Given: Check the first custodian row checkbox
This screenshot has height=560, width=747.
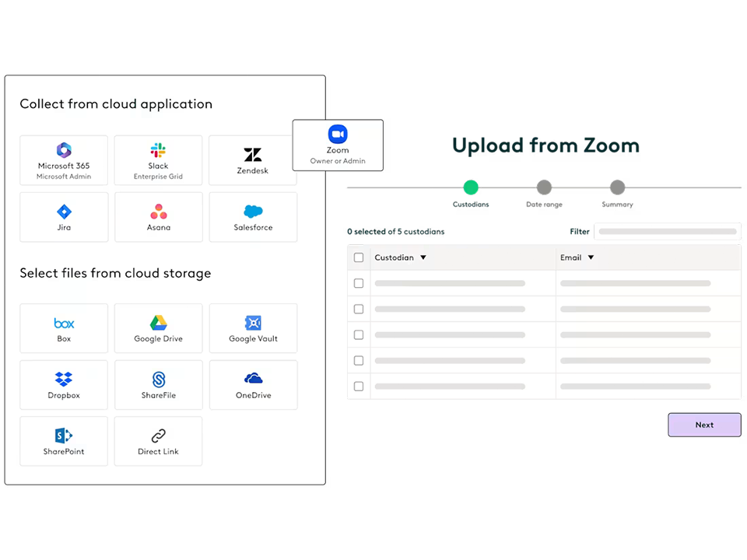Looking at the screenshot, I should click(x=359, y=283).
